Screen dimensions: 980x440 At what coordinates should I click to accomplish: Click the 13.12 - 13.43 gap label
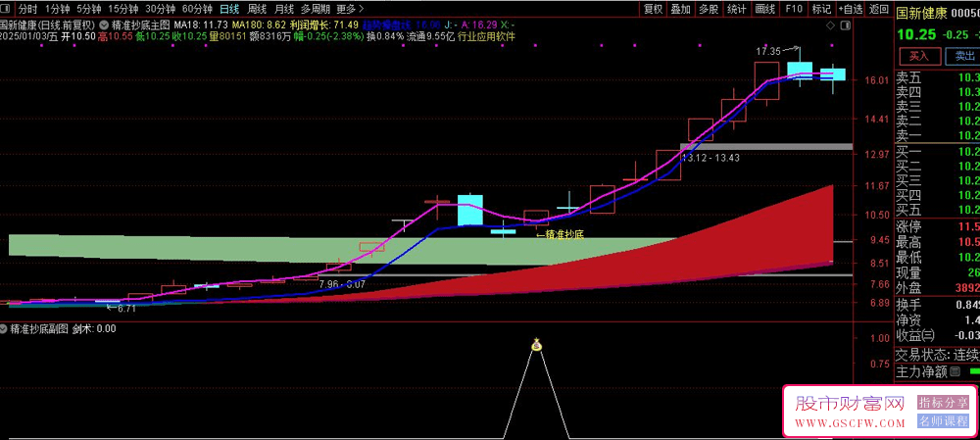pyautogui.click(x=710, y=158)
